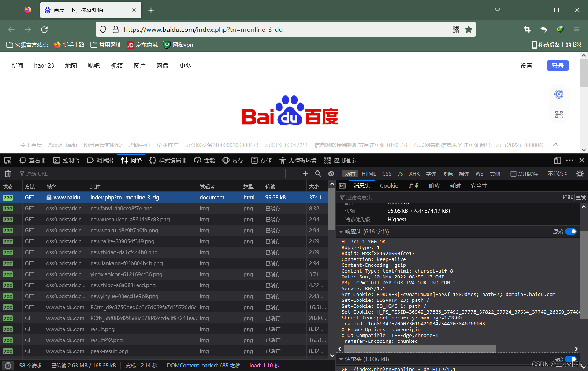Reload the current page

pyautogui.click(x=44, y=30)
